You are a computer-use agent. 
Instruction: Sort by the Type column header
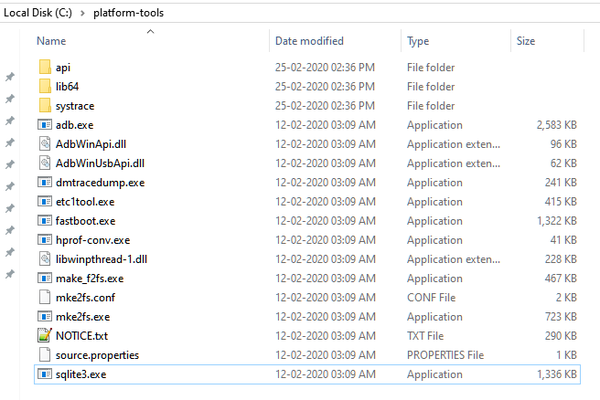[418, 41]
